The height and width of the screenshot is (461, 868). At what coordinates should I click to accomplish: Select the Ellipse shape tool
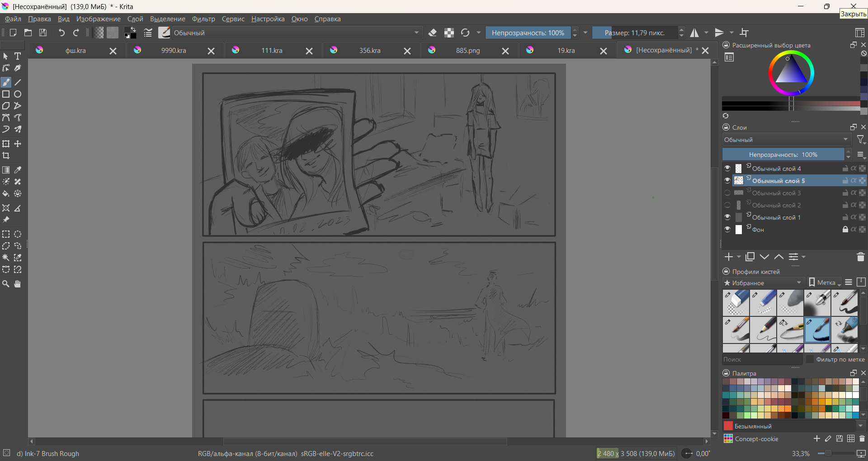pos(18,94)
